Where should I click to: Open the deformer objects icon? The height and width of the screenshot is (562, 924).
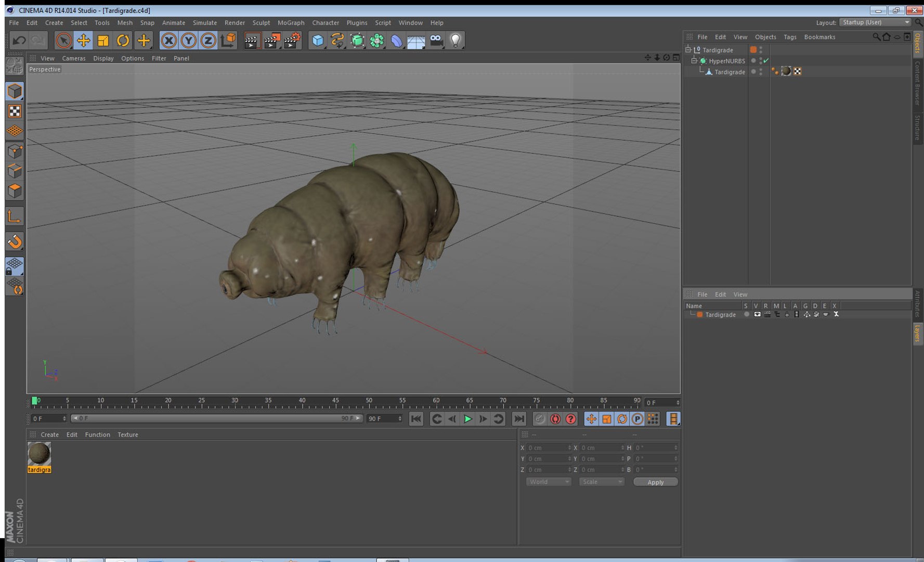tap(396, 41)
